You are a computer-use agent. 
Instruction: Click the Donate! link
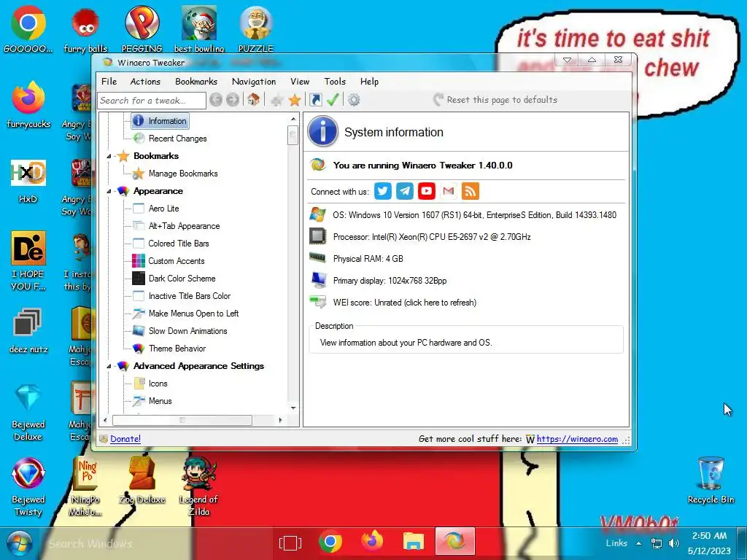[125, 439]
